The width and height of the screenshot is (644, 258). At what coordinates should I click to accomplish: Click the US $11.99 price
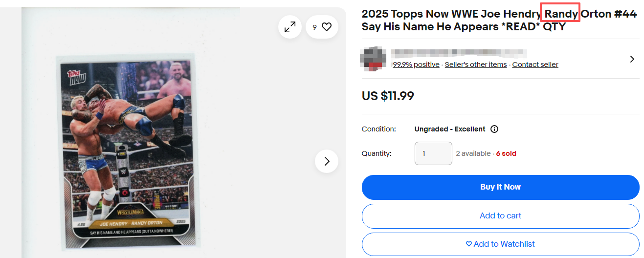click(x=388, y=96)
